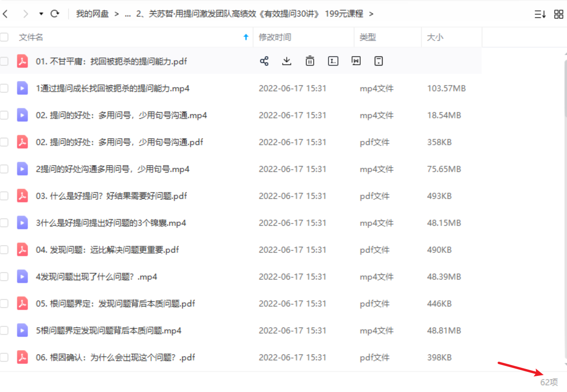Screen dimensions: 567x392
Task: Check the box for 04. 发现问题 pdf
Action: [x=4, y=250]
